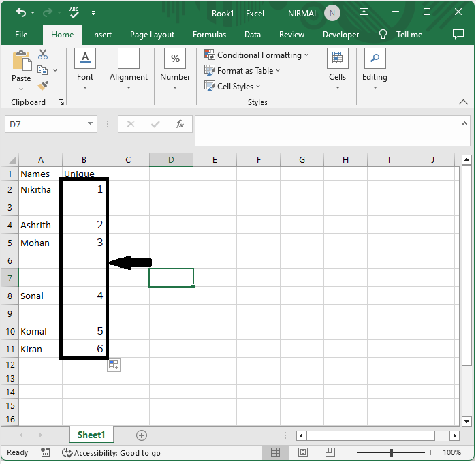Open the Formulas tab
Image resolution: width=476 pixels, height=464 pixels.
209,35
